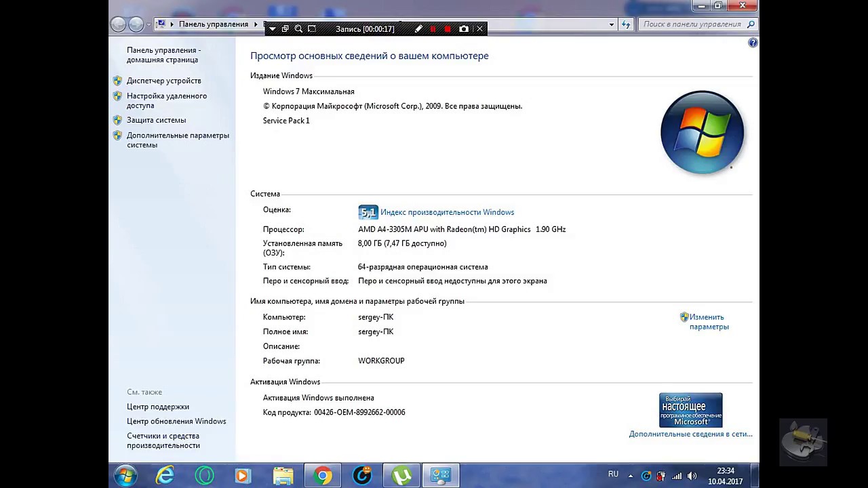Launch Internet Explorer from the taskbar
Screen dimensions: 868x488
[165, 476]
